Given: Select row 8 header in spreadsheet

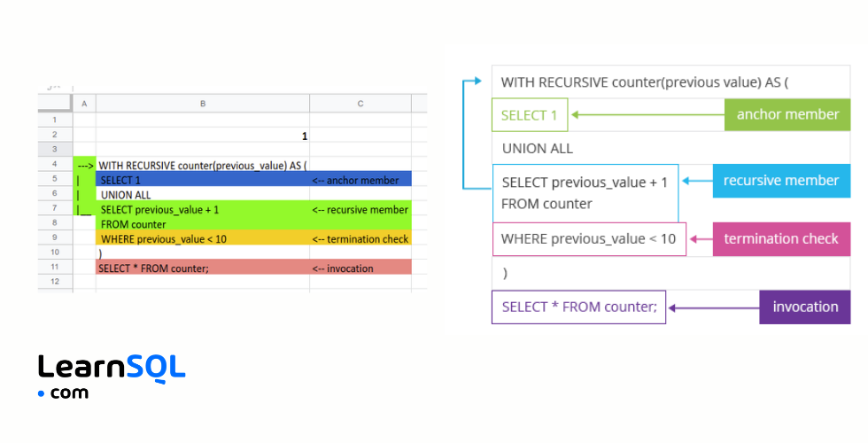Looking at the screenshot, I should coord(55,222).
